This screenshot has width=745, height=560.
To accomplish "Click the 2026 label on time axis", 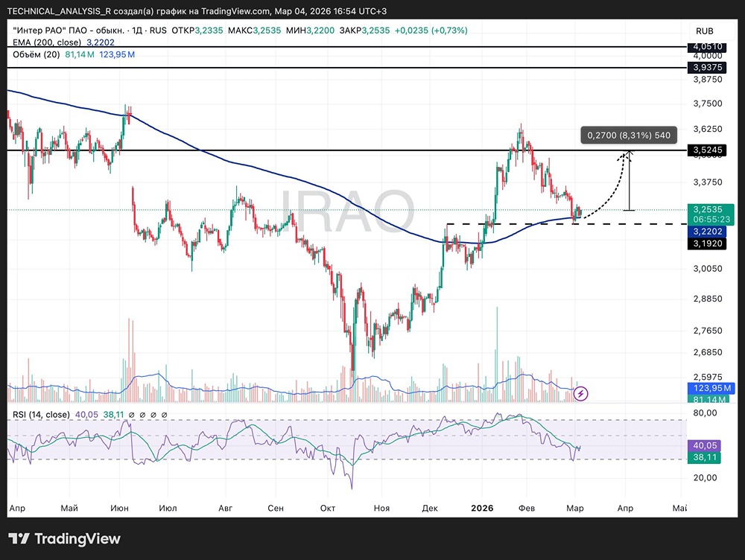I will [x=482, y=508].
